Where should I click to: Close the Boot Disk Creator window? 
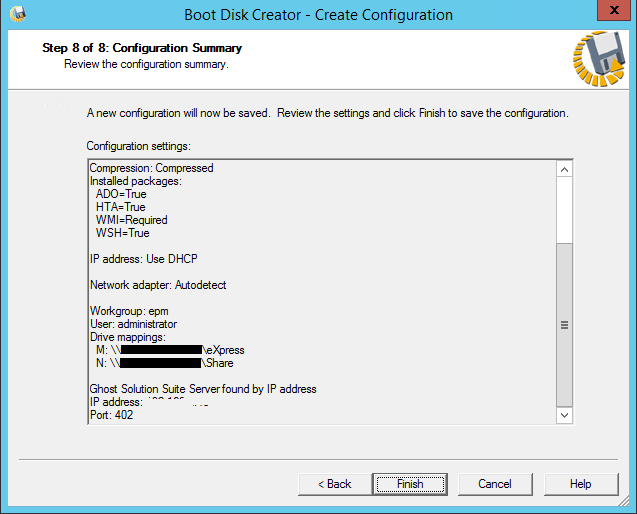(x=614, y=10)
